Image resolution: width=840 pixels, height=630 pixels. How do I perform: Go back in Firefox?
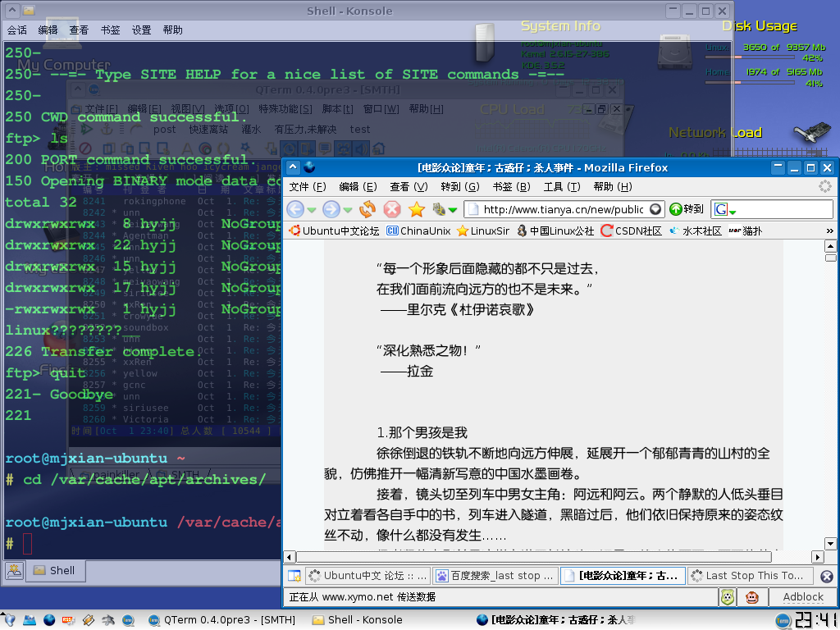pos(295,209)
